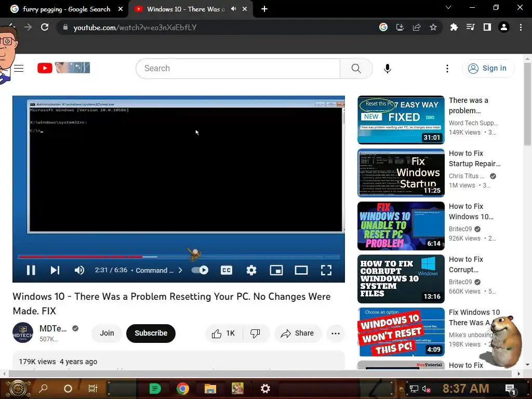The height and width of the screenshot is (399, 532).
Task: Click the muted volume tray icon
Action: pos(426,389)
